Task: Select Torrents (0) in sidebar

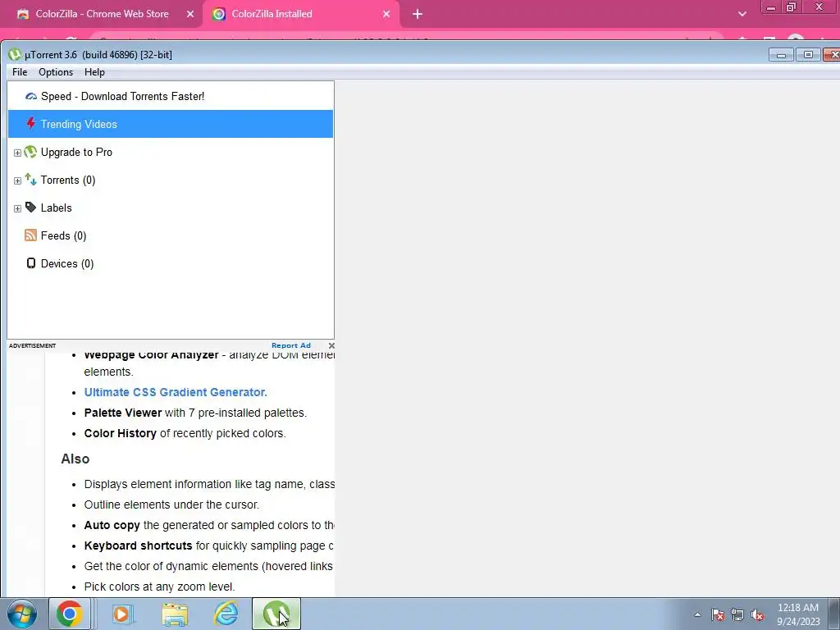Action: [x=68, y=180]
